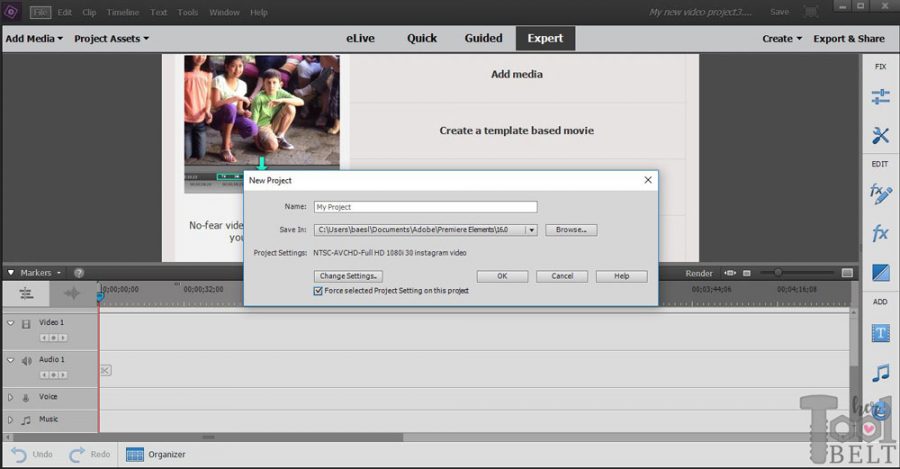Switch to the eLive tab
The height and width of the screenshot is (469, 900).
tap(360, 38)
